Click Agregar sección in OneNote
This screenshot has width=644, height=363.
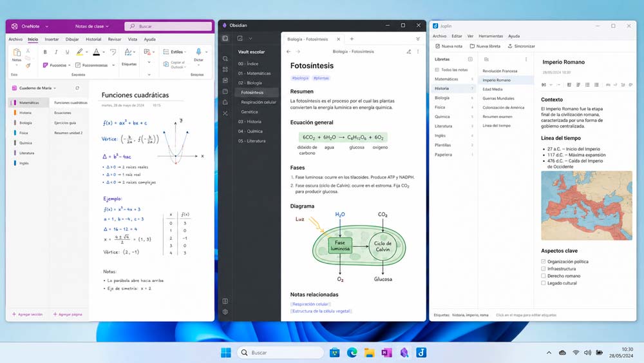click(x=27, y=314)
